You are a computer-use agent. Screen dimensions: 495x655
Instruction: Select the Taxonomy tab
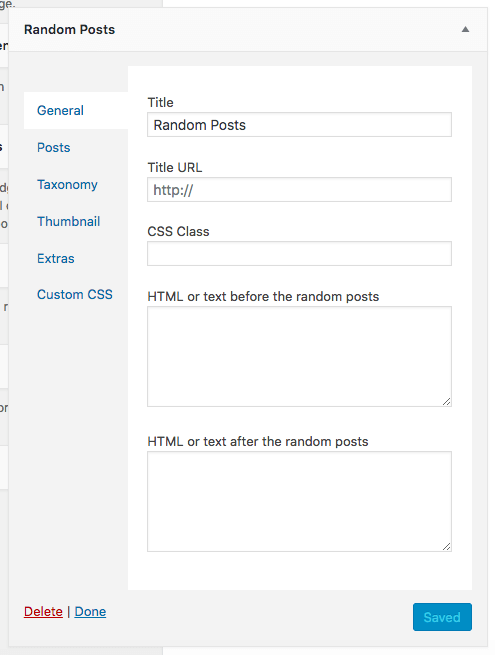coord(67,185)
